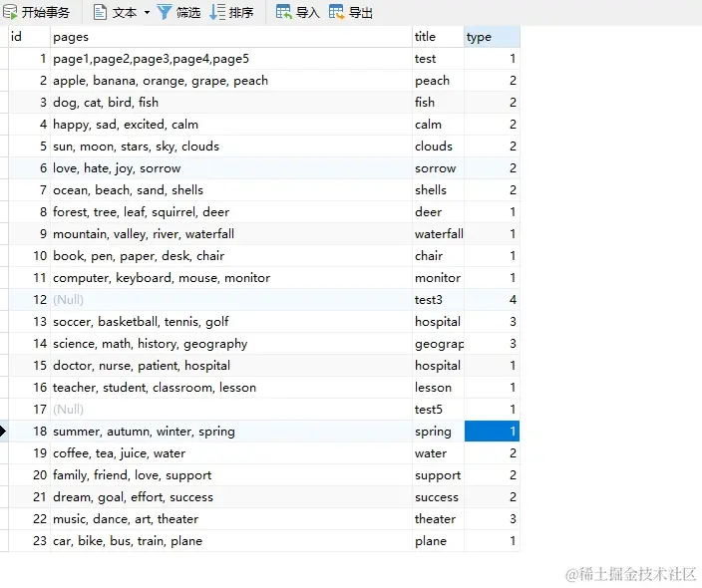Click the Text (文本) document icon

100,12
